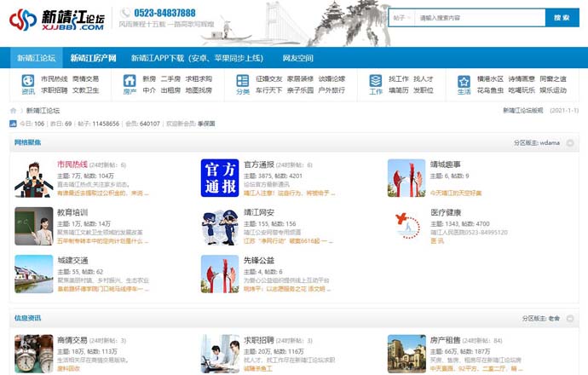Switch to the 新靖江房产网 tab
This screenshot has width=588, height=375.
[93, 59]
